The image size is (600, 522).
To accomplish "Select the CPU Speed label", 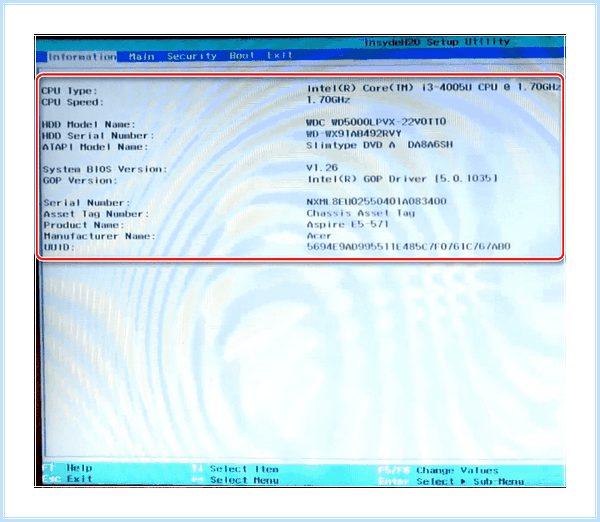I will [x=72, y=102].
